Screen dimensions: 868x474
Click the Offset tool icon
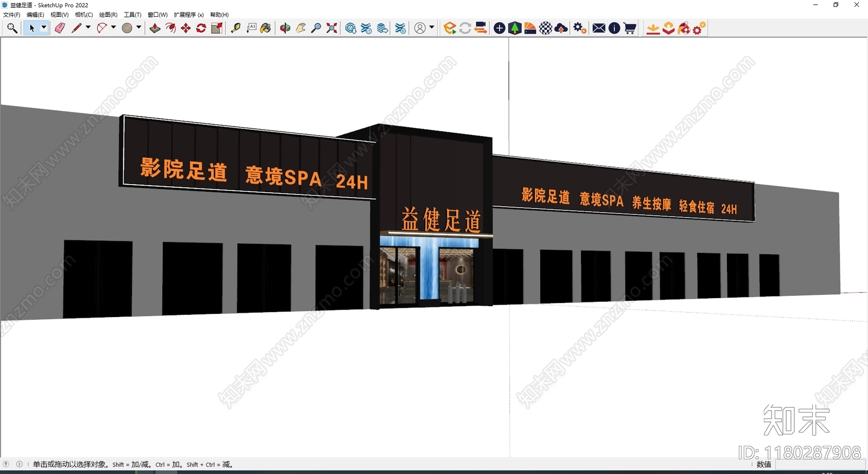pos(170,28)
